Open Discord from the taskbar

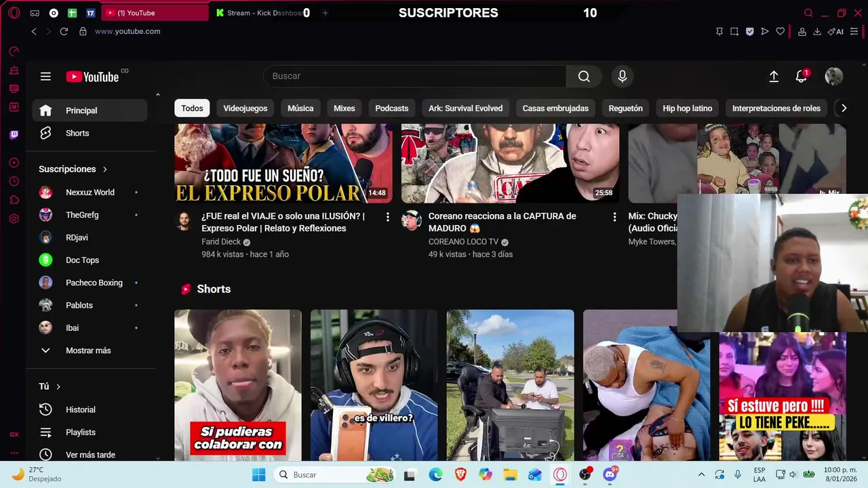pyautogui.click(x=610, y=474)
